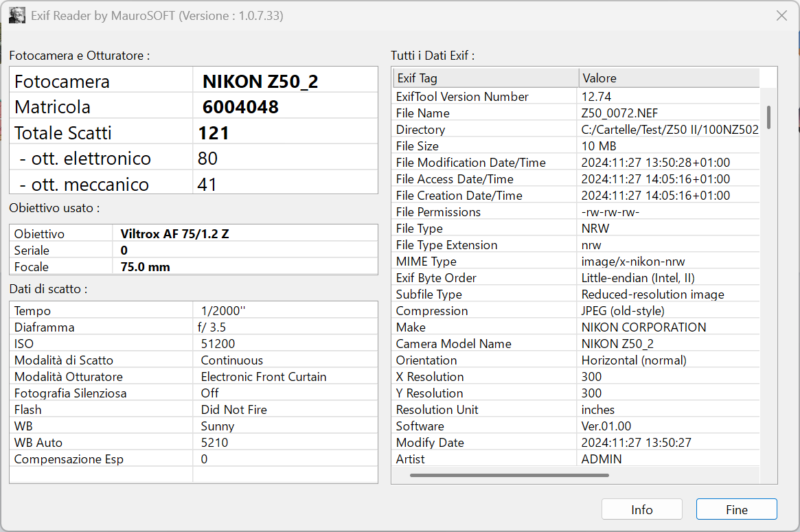
Task: Select the Camera Model Name row
Action: [x=576, y=344]
